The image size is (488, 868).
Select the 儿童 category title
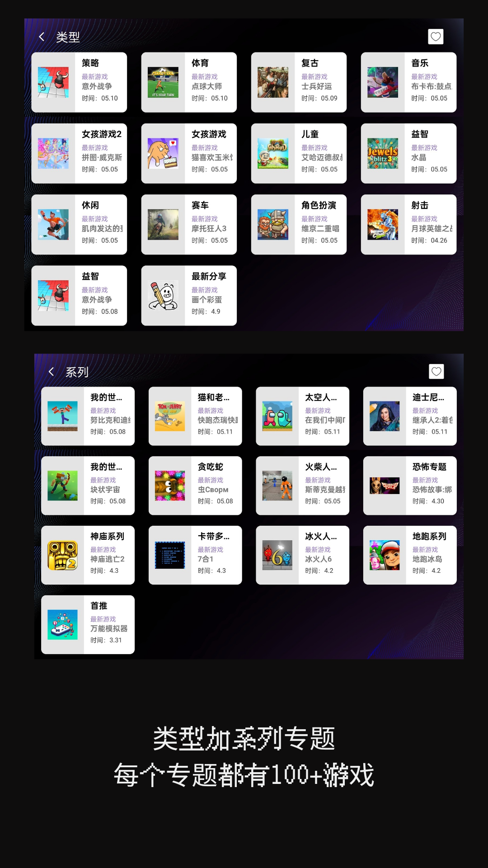[x=310, y=134]
